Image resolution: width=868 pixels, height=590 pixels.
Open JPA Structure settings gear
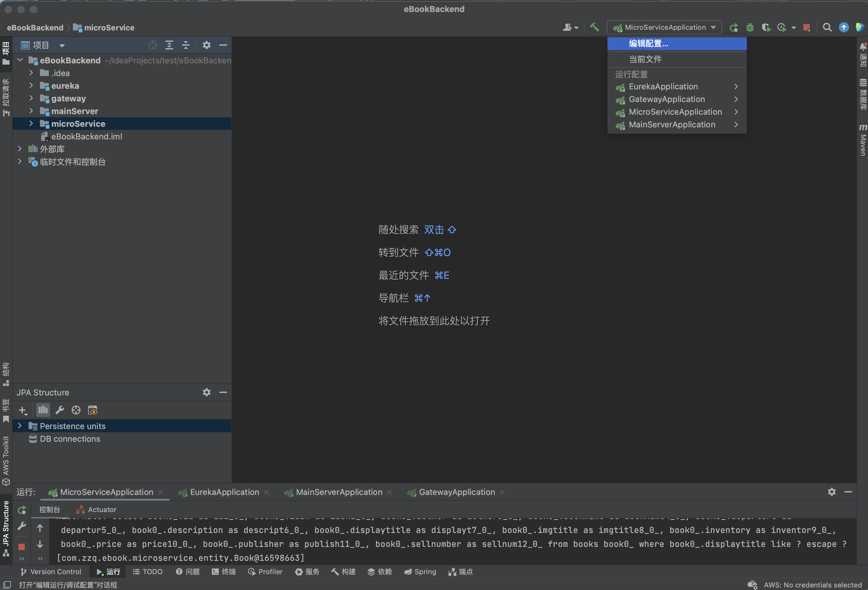207,392
